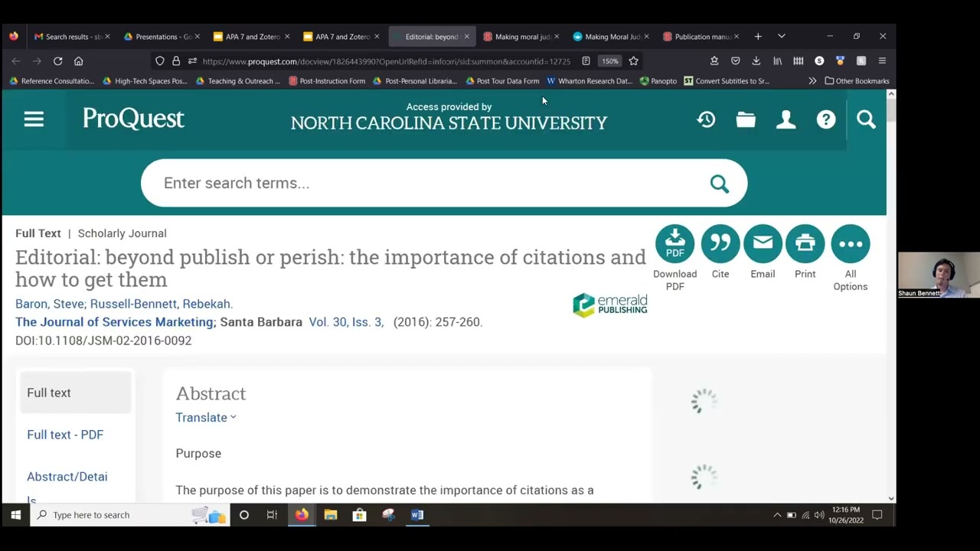Image resolution: width=980 pixels, height=551 pixels.
Task: Close the Editorial: beyond tab
Action: coord(466,36)
